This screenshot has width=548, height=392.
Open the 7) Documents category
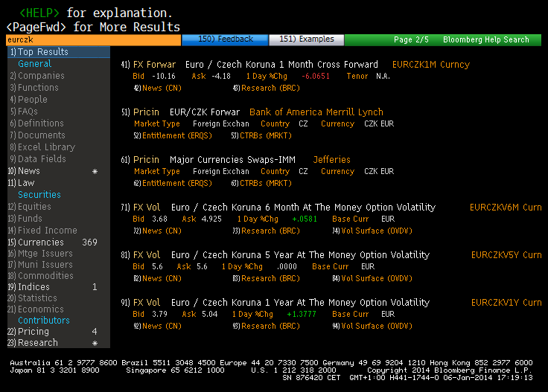(37, 135)
